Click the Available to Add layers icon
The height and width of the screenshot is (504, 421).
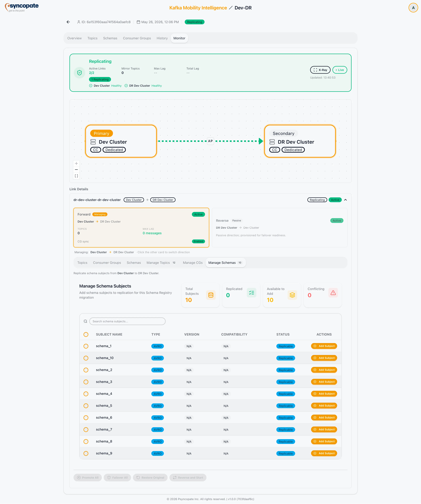[292, 295]
